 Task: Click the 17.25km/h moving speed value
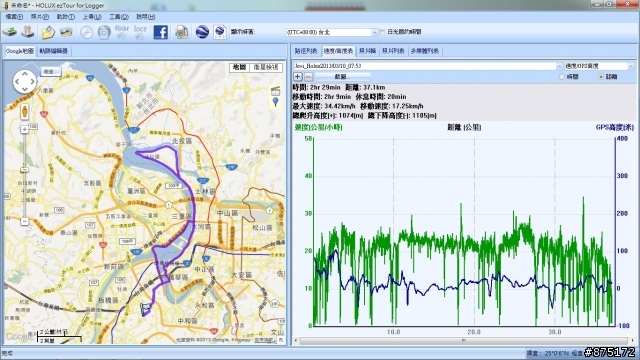pyautogui.click(x=407, y=106)
